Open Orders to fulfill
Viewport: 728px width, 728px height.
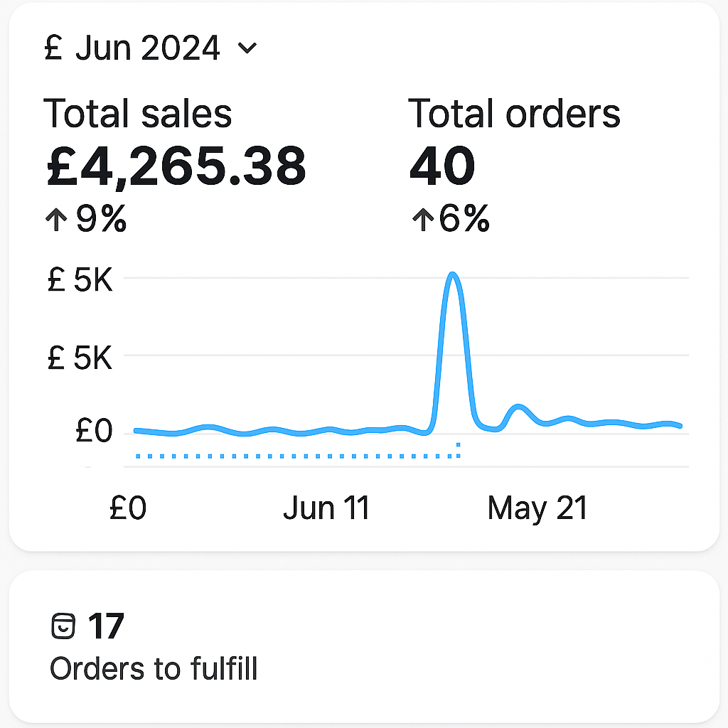(x=153, y=668)
